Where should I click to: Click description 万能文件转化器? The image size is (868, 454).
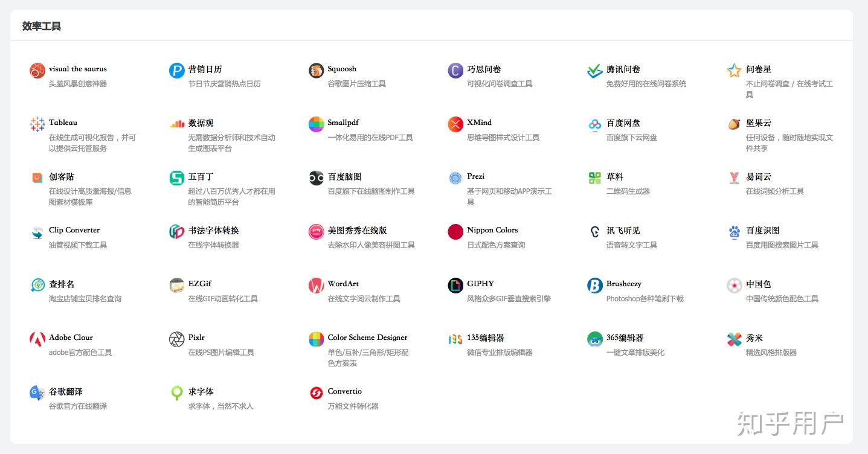353,406
